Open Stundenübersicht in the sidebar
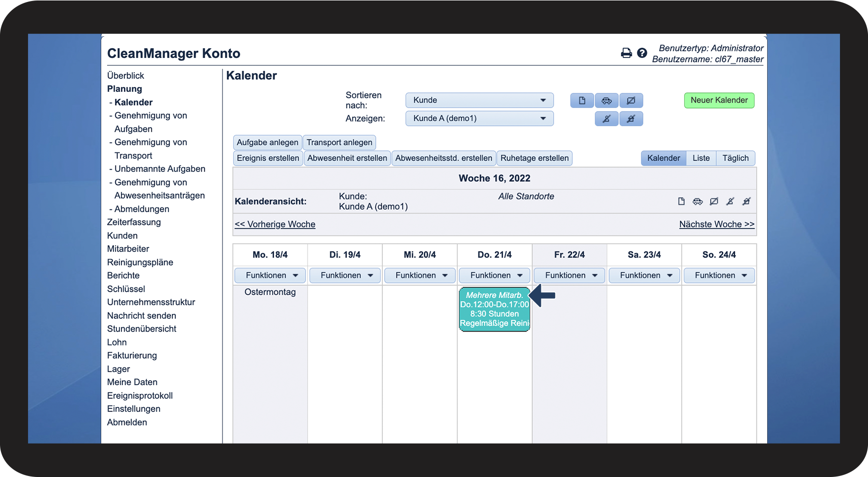The image size is (868, 477). pos(141,329)
